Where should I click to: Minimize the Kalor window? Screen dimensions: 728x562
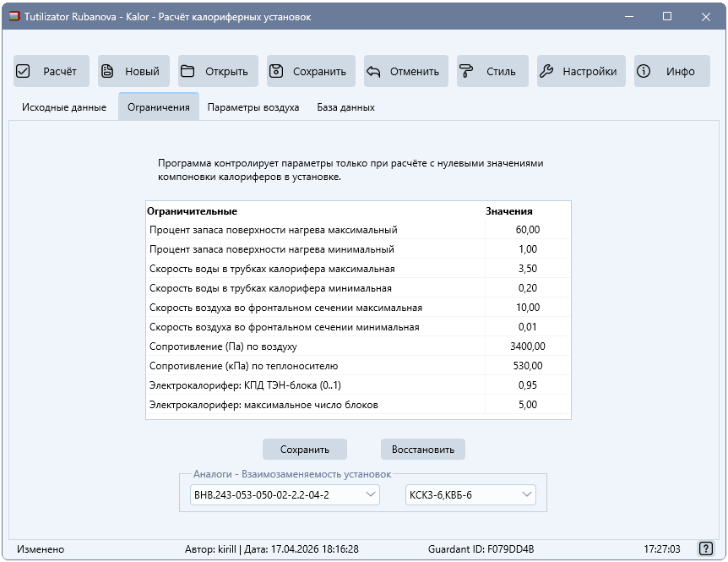629,17
